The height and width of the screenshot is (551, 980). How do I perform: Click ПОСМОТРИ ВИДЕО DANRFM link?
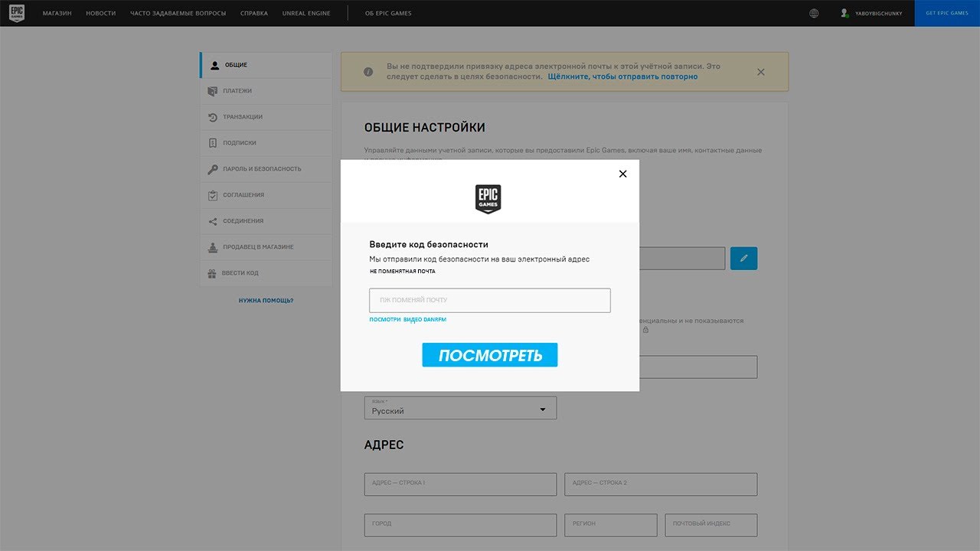click(x=408, y=320)
